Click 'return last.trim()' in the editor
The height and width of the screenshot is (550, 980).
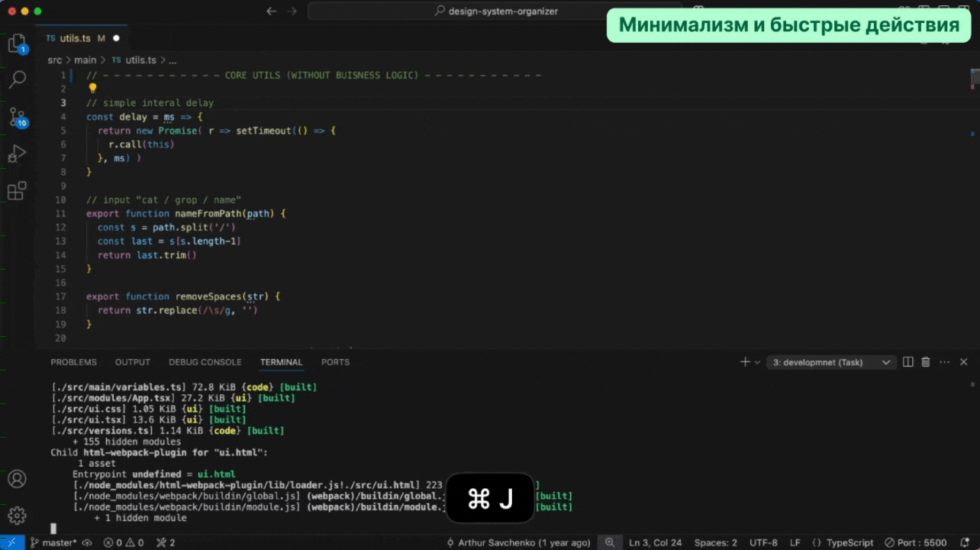(147, 255)
